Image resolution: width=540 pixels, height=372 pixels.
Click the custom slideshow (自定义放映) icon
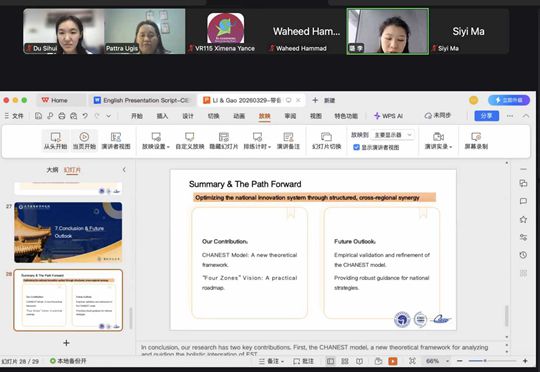pos(189,137)
